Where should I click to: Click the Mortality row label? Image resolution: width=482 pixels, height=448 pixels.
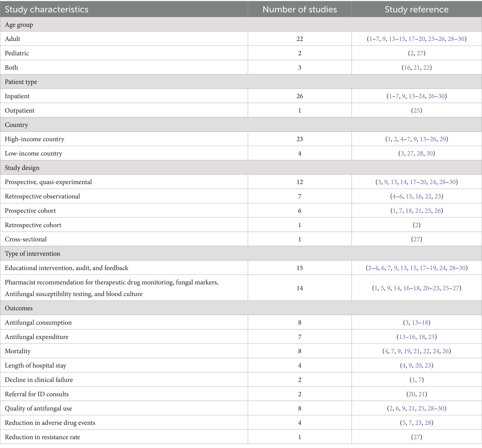[18, 351]
